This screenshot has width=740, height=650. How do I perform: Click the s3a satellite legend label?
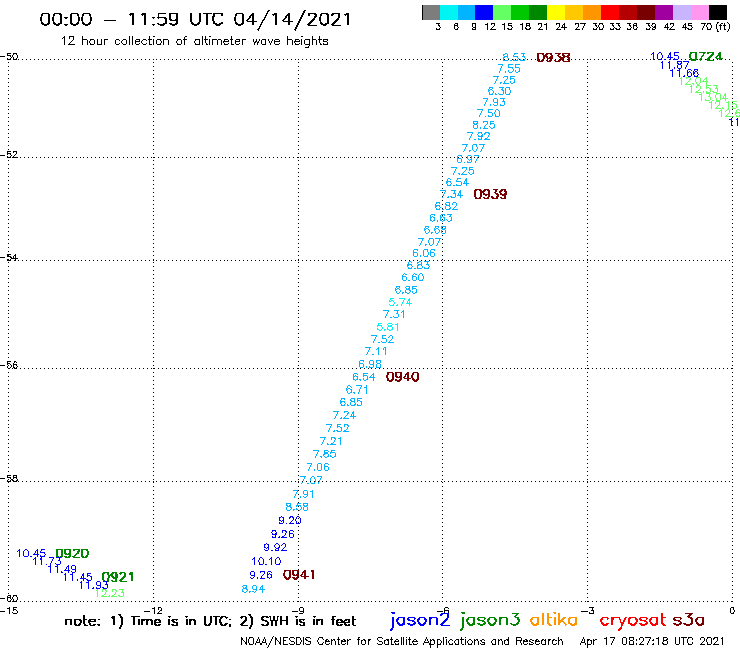coord(689,620)
